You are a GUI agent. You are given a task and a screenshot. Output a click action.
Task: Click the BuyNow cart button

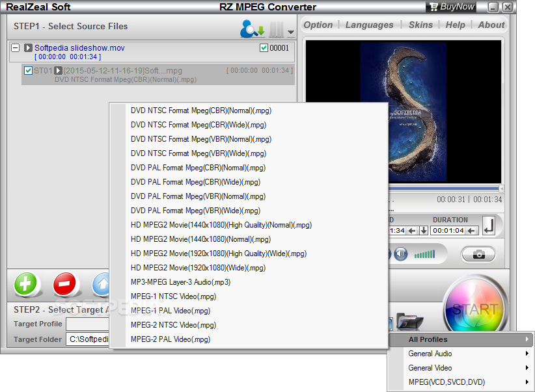(x=452, y=7)
